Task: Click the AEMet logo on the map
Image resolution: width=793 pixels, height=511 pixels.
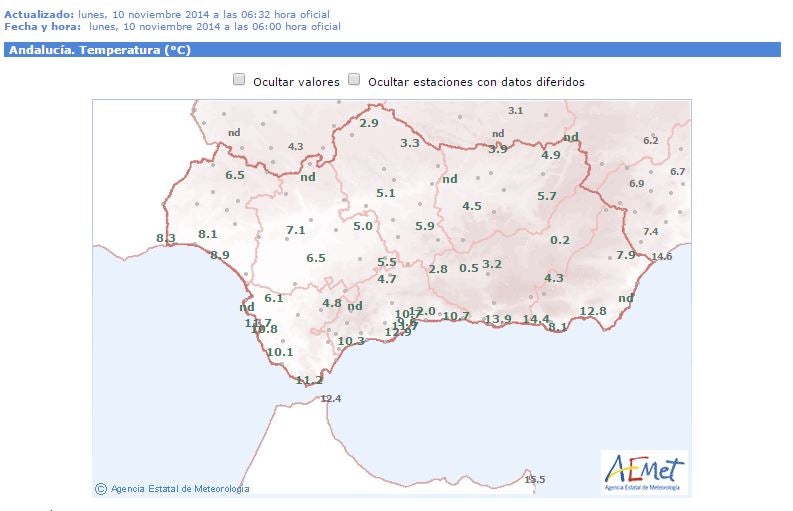Action: point(644,471)
